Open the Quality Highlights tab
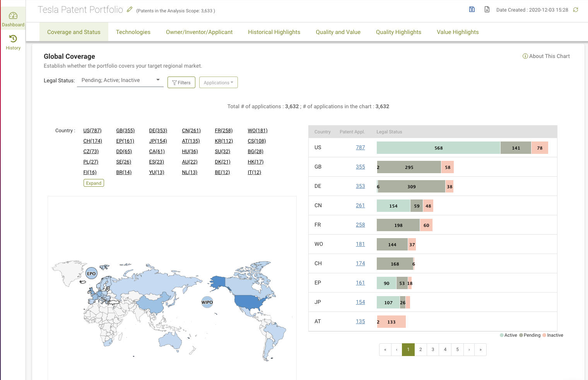This screenshot has height=380, width=588. point(398,32)
